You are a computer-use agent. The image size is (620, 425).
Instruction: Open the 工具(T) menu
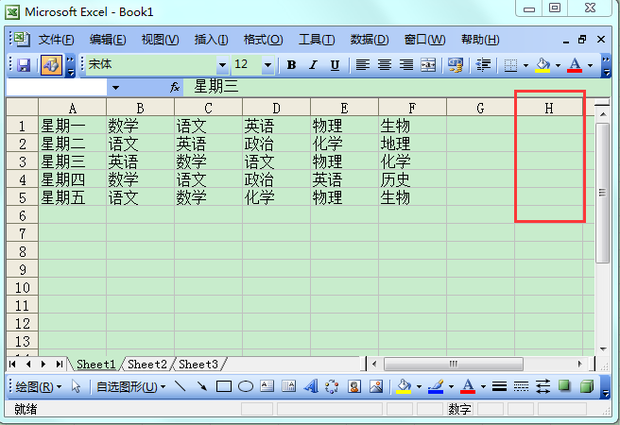(317, 40)
